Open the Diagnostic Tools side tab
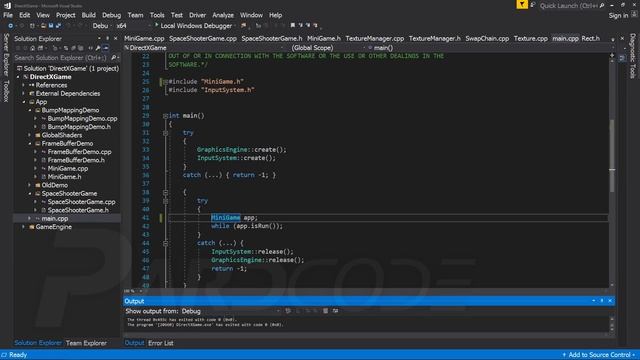This screenshot has height=360, width=640. [632, 56]
